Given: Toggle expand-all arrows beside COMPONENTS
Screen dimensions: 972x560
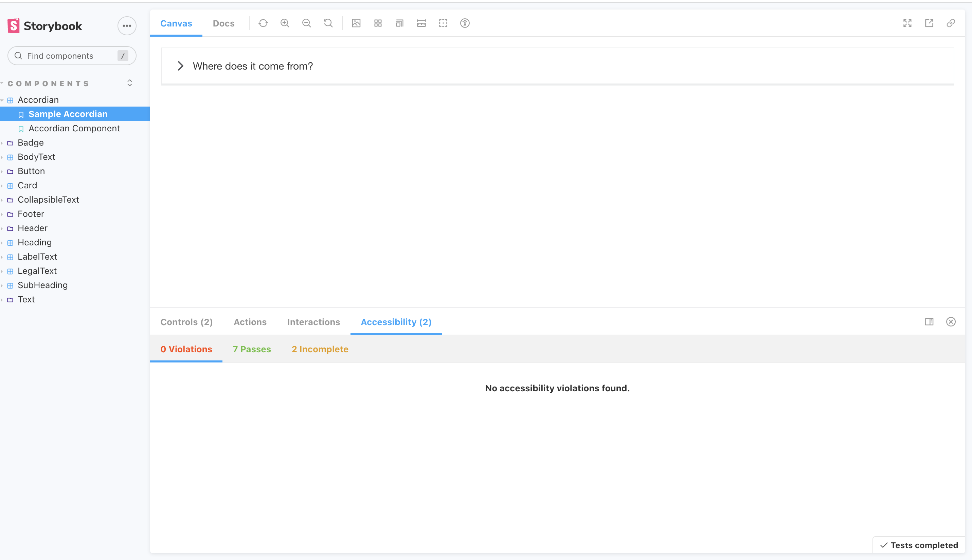Looking at the screenshot, I should (130, 83).
